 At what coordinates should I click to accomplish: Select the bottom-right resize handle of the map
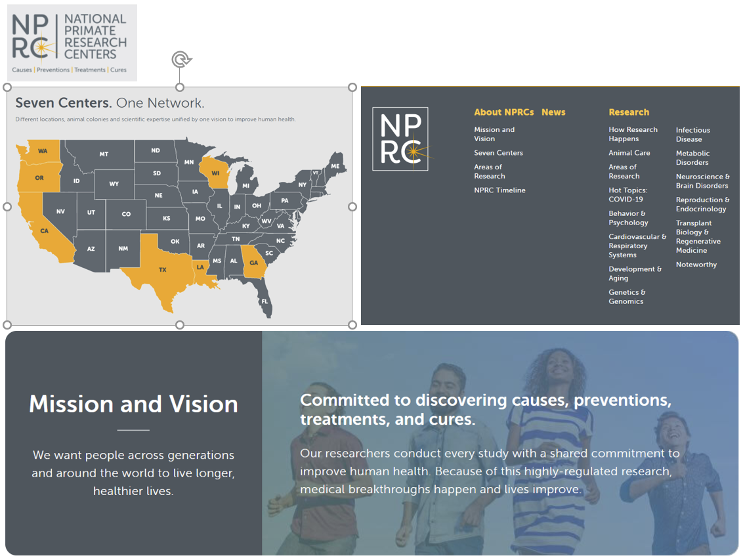(x=352, y=324)
